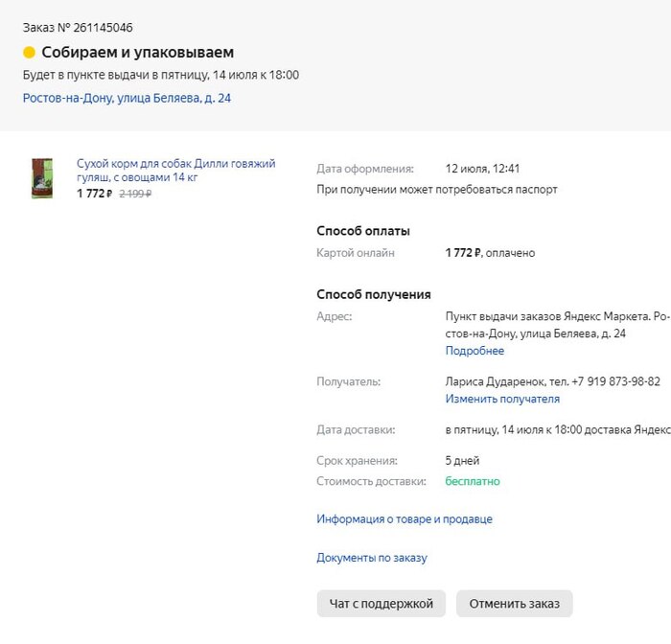The height and width of the screenshot is (644, 671).
Task: Click Подробнее under the pickup point address
Action: pyautogui.click(x=474, y=351)
